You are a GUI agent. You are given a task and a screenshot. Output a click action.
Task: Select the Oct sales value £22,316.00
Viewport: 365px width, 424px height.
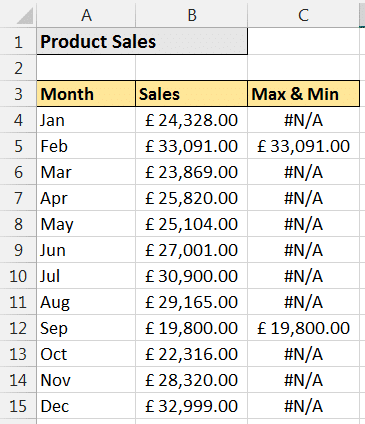[x=191, y=354]
